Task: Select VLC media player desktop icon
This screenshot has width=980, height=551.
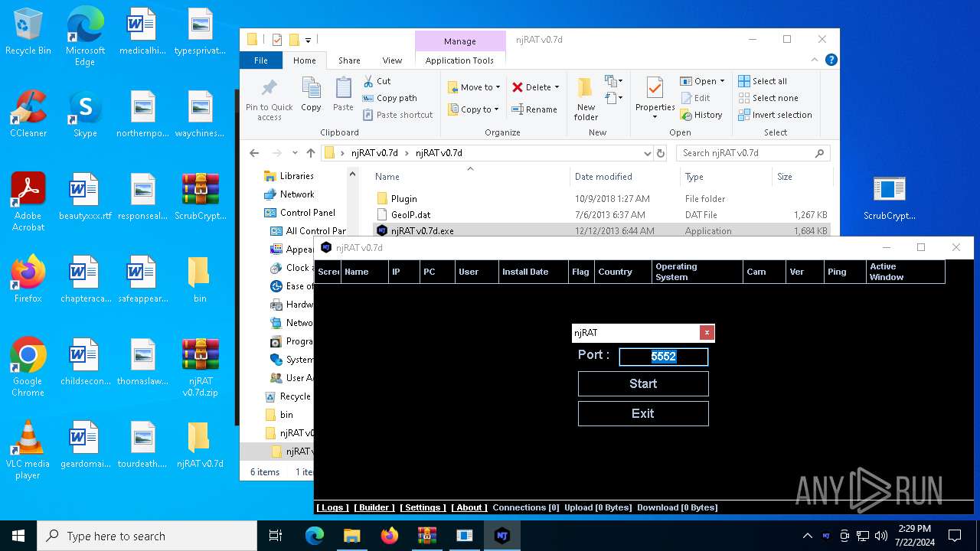Action: pyautogui.click(x=28, y=451)
